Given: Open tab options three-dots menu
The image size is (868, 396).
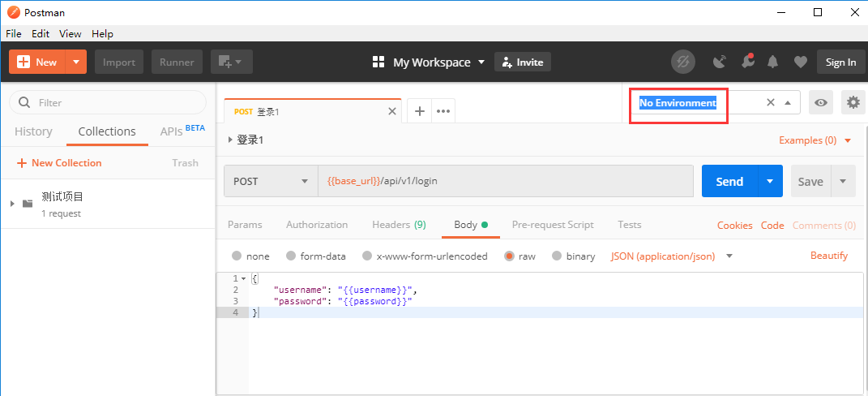Looking at the screenshot, I should (443, 111).
